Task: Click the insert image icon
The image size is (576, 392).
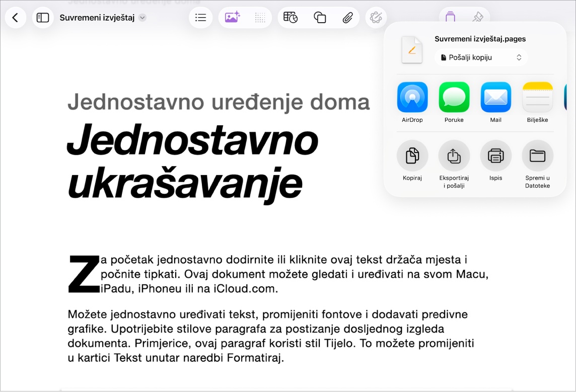Action: pyautogui.click(x=232, y=18)
